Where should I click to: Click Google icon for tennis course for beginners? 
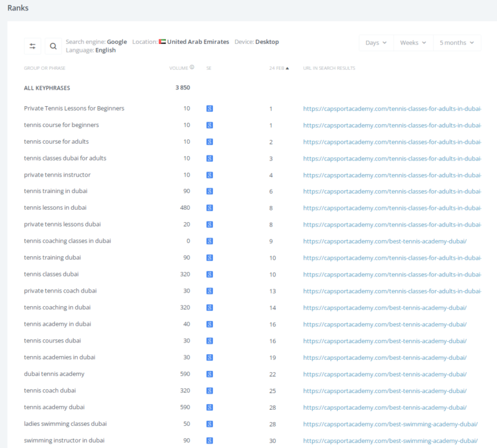tap(210, 125)
